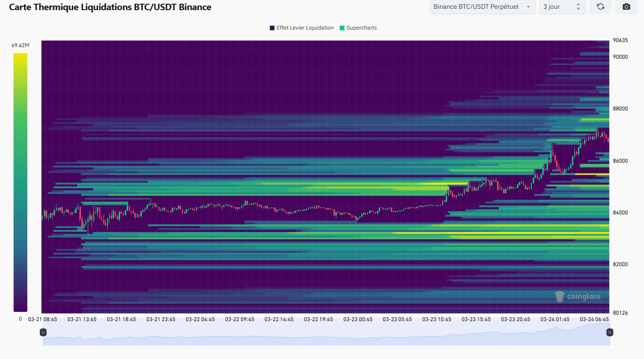
Task: Click the 03-22 04:45 time label
Action: point(200,319)
